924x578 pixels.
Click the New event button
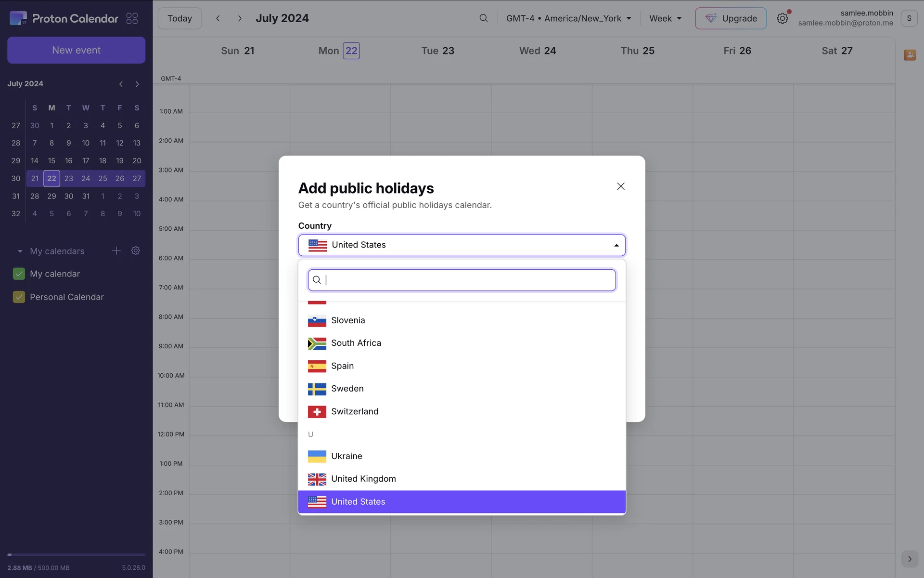[76, 50]
